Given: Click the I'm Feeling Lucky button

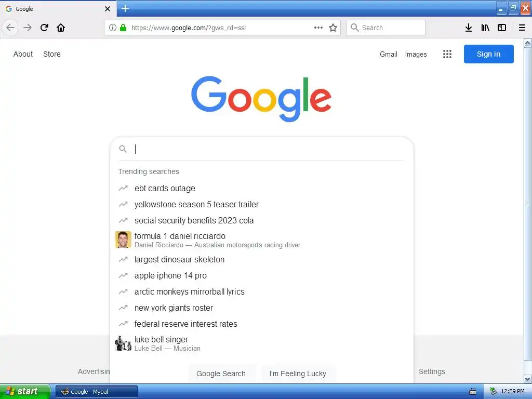Looking at the screenshot, I should [x=298, y=374].
